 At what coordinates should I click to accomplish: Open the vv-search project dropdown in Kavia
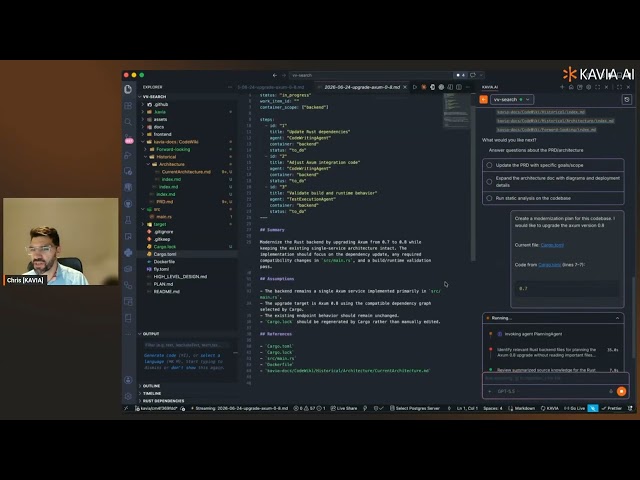coord(512,100)
